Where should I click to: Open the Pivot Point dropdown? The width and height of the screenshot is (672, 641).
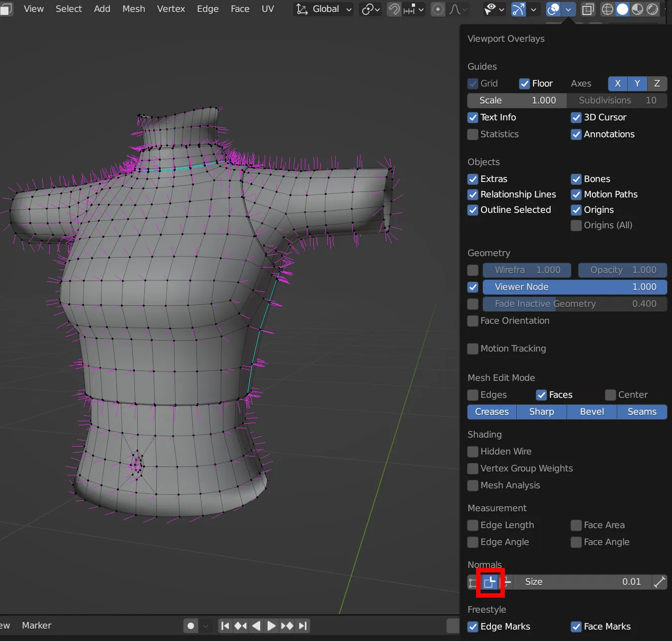[371, 9]
